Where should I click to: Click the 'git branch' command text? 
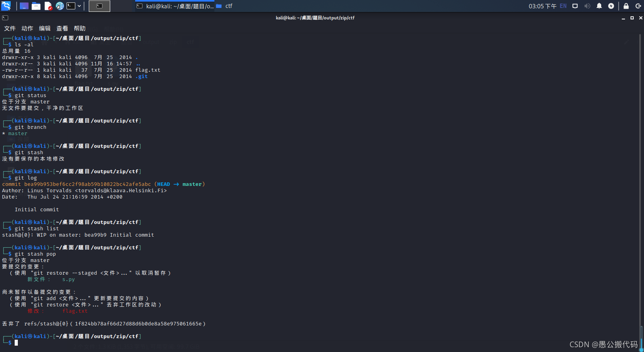point(31,127)
